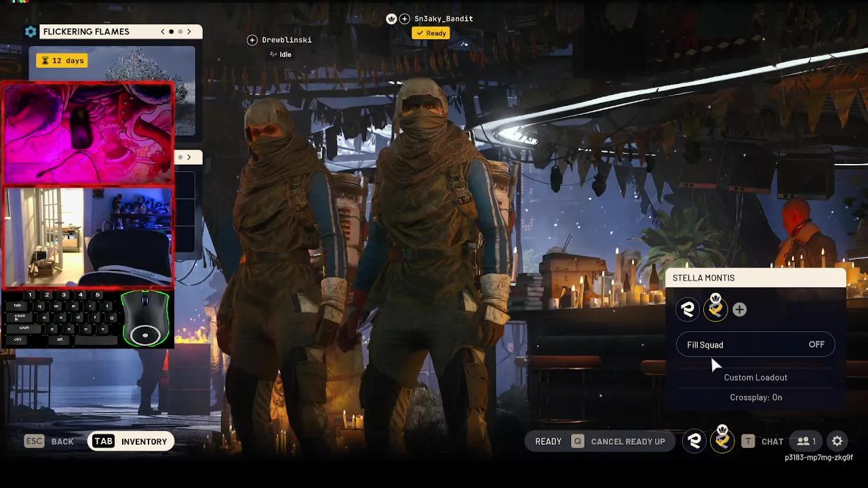
Task: Click the yellow Ready status badge
Action: [x=431, y=33]
